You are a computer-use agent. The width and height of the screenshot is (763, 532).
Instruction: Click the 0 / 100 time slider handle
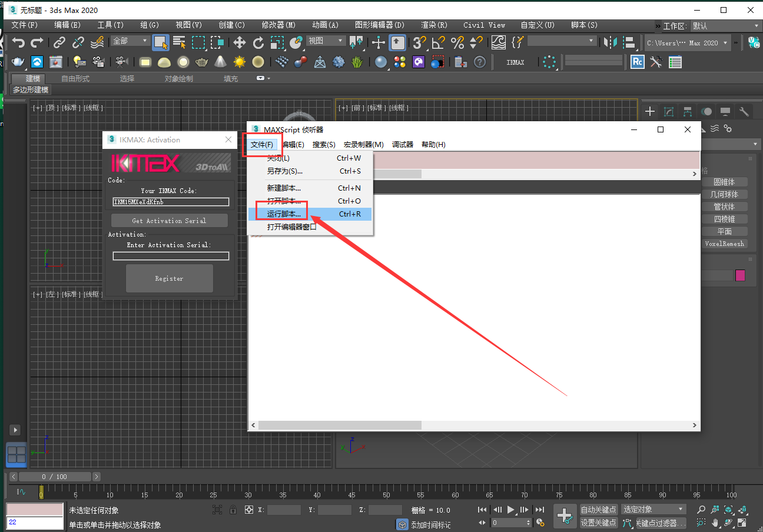[x=55, y=477]
